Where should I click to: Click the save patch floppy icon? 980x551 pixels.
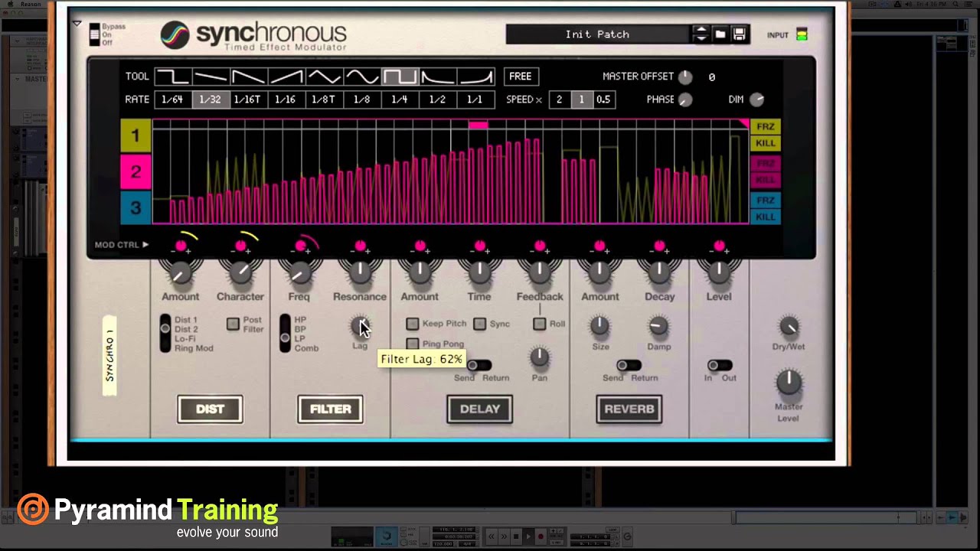[739, 34]
